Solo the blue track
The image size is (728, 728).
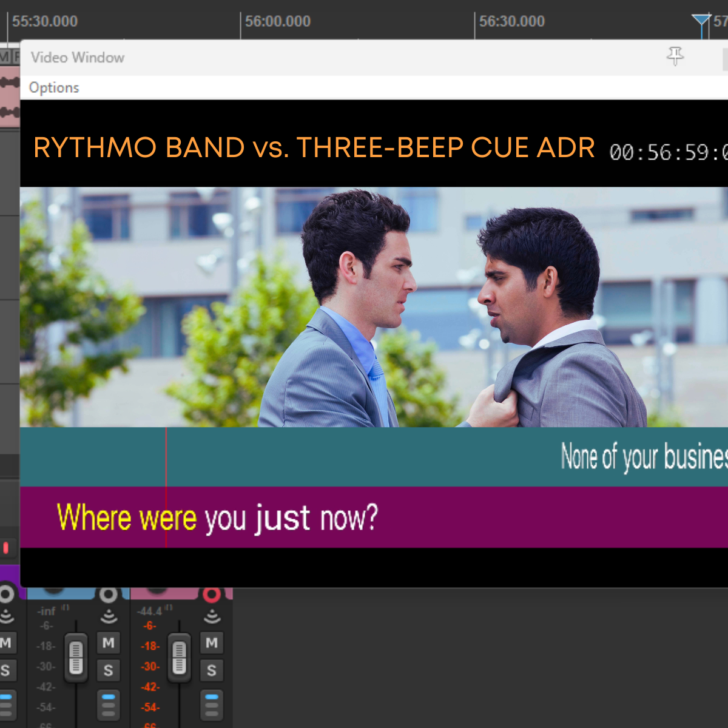[109, 670]
